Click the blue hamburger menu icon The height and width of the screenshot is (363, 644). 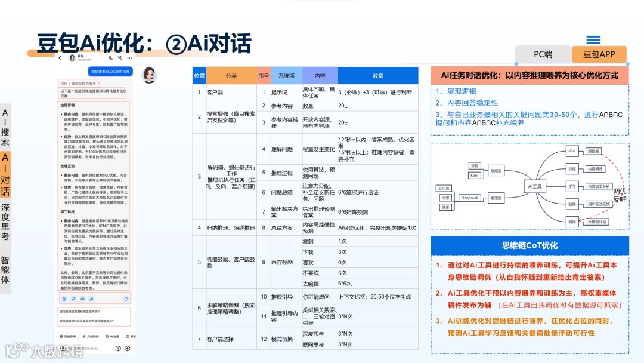(x=593, y=39)
